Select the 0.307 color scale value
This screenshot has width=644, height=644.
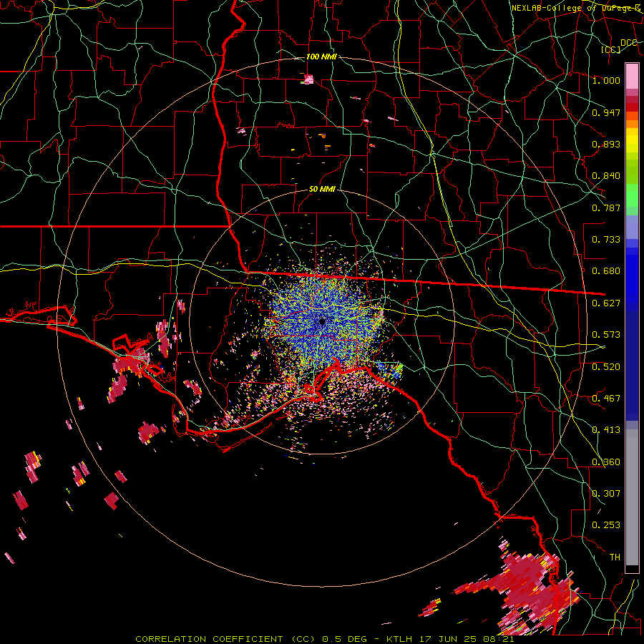(x=606, y=494)
